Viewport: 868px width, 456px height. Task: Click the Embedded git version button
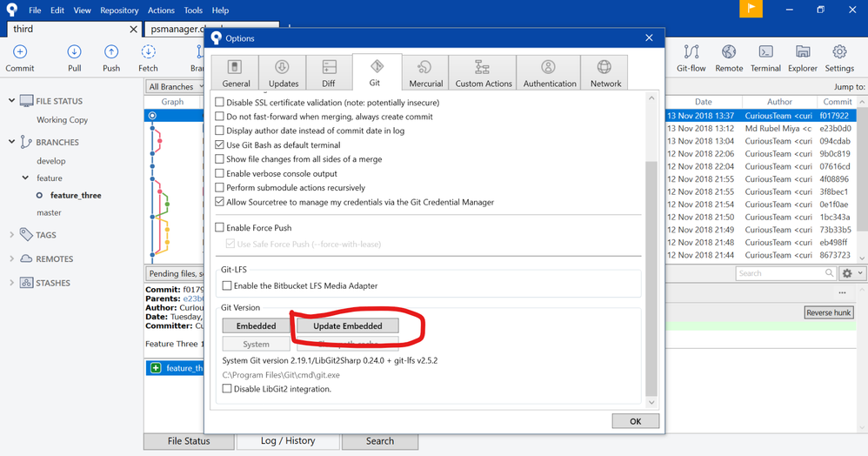[256, 325]
